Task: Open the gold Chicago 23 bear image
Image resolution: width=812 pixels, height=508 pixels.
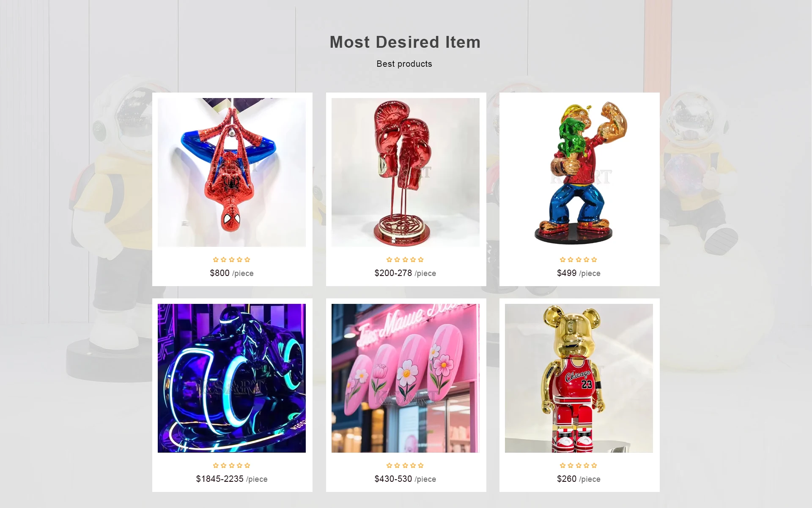Action: point(579,378)
